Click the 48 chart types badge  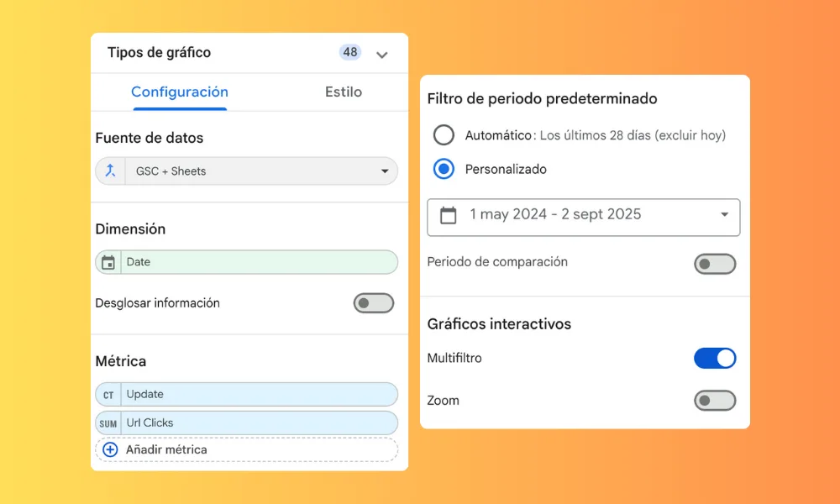pos(350,52)
